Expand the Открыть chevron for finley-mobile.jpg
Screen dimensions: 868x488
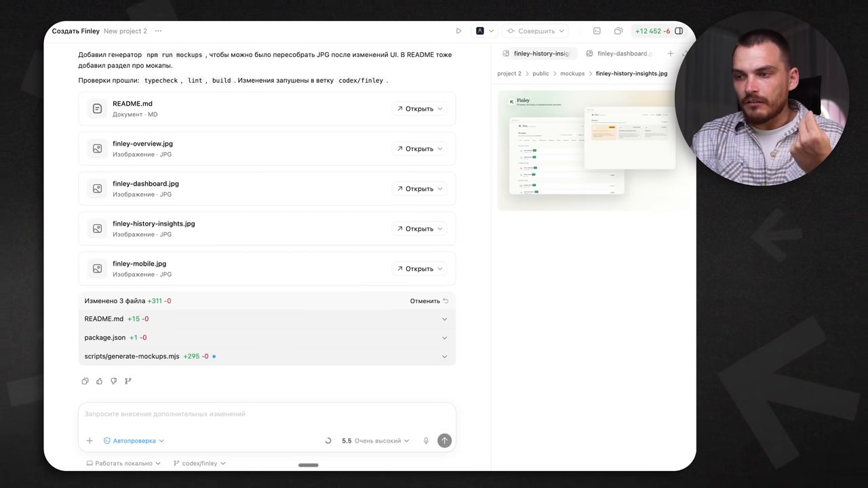(x=440, y=268)
